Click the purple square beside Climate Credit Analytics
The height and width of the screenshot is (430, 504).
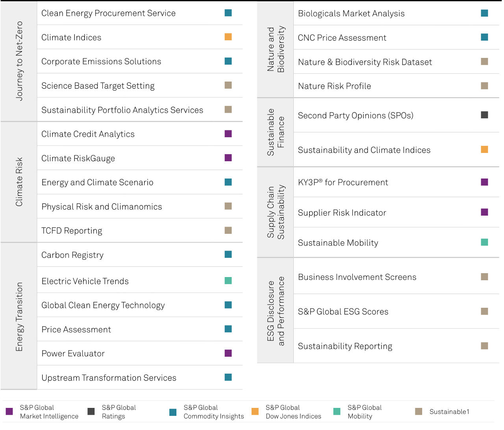228,134
